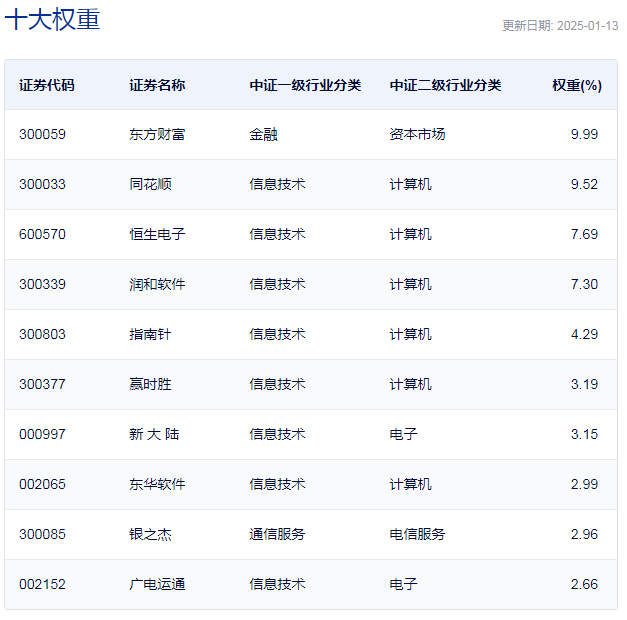This screenshot has width=627, height=620.
Task: Click the 权重(%) column header
Action: point(577,85)
